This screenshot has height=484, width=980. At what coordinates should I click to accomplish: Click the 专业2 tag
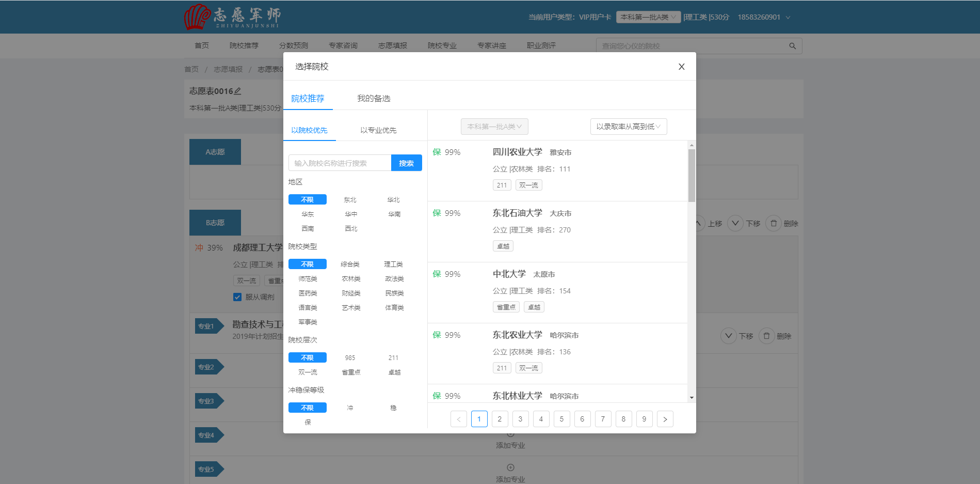click(209, 367)
